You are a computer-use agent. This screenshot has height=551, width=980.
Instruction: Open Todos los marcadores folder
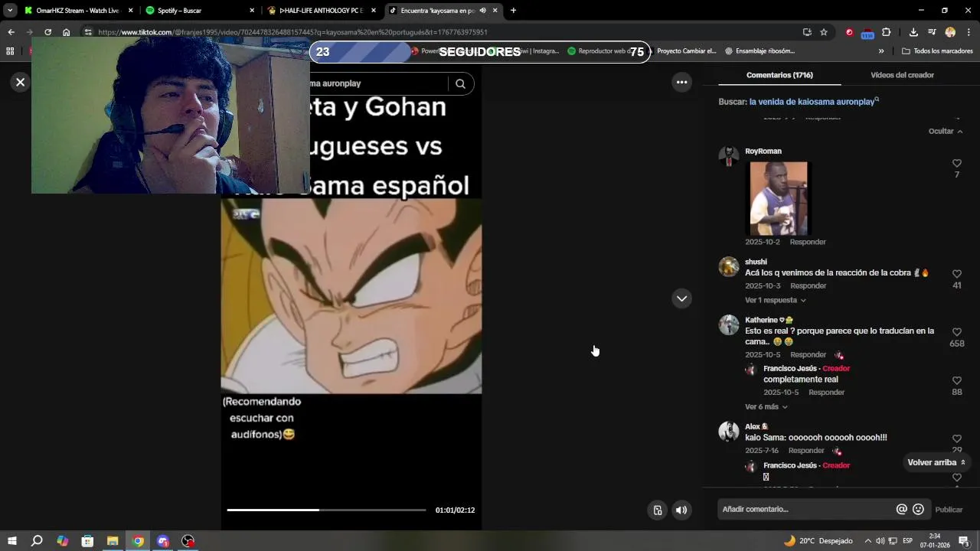[x=937, y=51]
